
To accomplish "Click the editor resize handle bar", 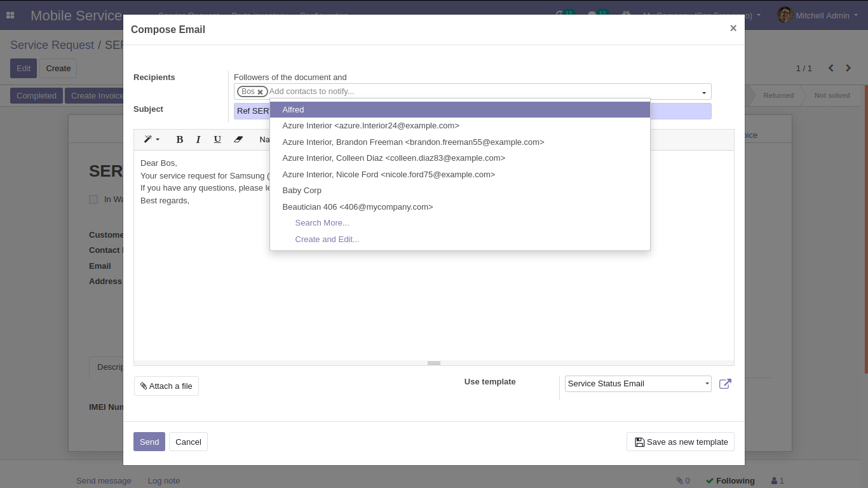I will click(434, 363).
